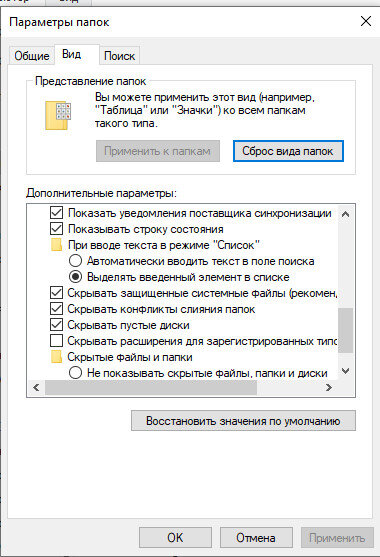
Task: Click the Применить к папкам button
Action: tap(158, 151)
